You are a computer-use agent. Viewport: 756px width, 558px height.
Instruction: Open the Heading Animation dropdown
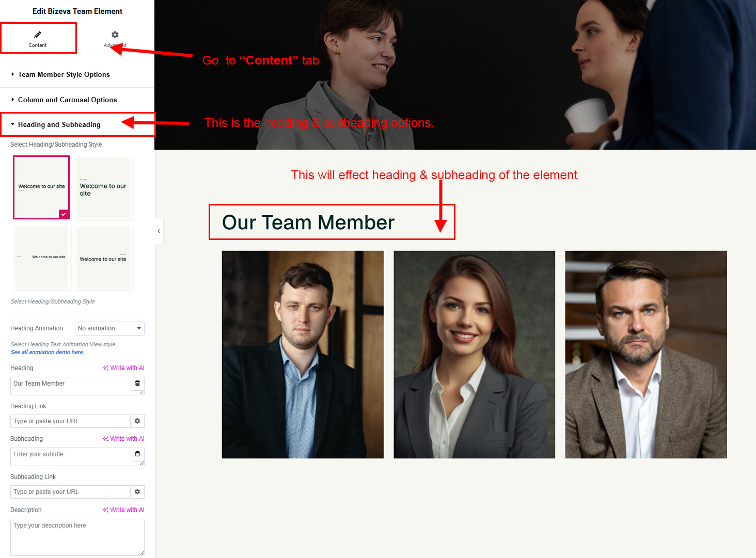coord(109,328)
